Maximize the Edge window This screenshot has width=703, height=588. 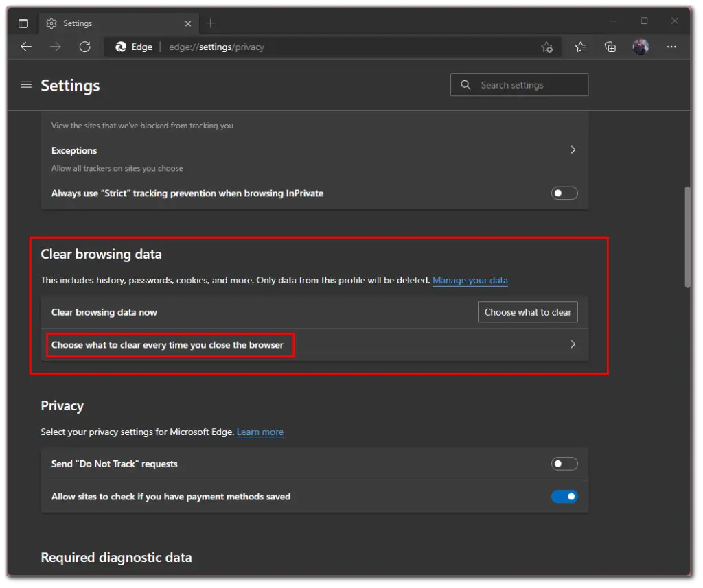pyautogui.click(x=644, y=21)
